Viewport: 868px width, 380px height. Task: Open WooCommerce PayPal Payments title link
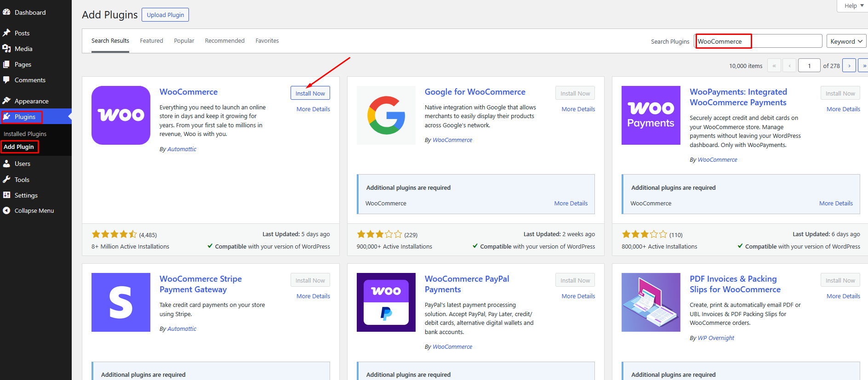coord(467,284)
